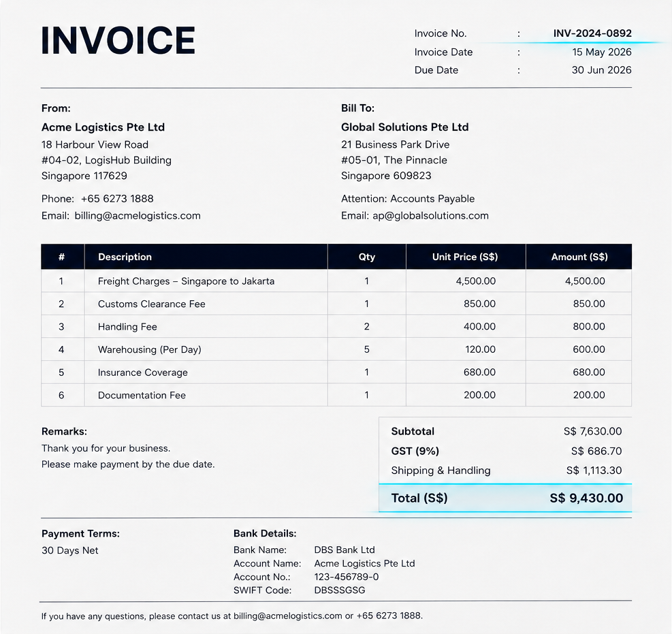Click phone number +65 6273 1888 under From
The height and width of the screenshot is (634, 672).
tap(117, 198)
